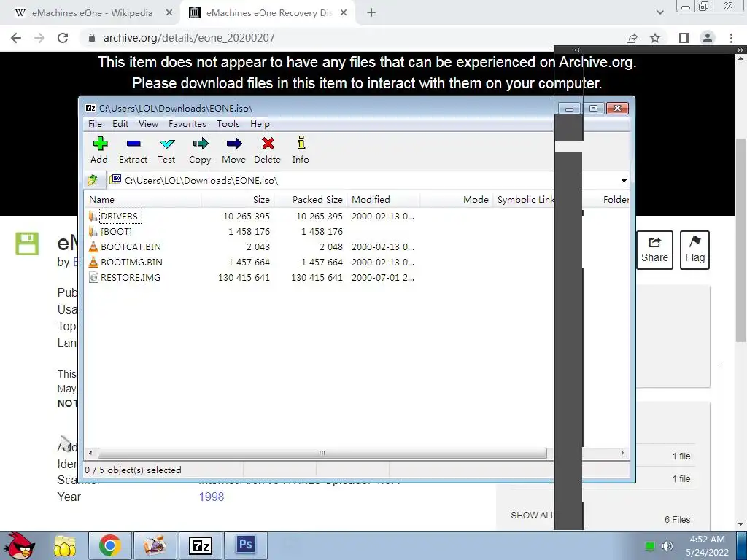Click the right scroll arrow of file list

622,453
